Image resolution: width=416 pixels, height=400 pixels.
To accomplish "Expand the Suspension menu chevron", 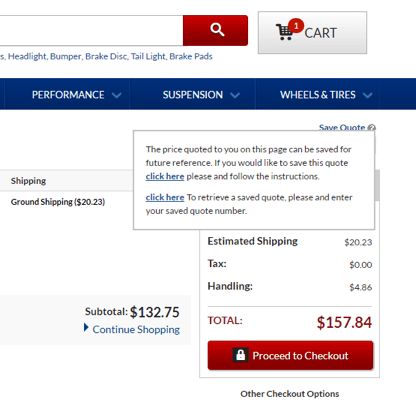I will (x=235, y=96).
